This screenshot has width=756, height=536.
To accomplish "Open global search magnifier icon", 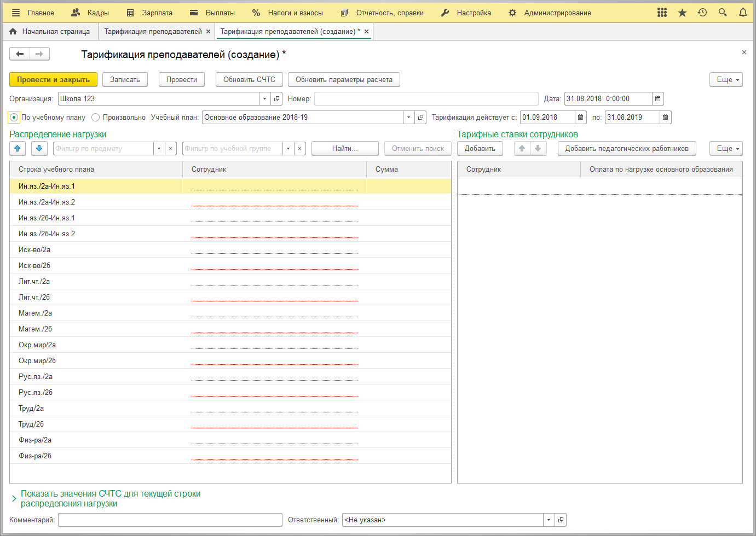I will tap(723, 13).
